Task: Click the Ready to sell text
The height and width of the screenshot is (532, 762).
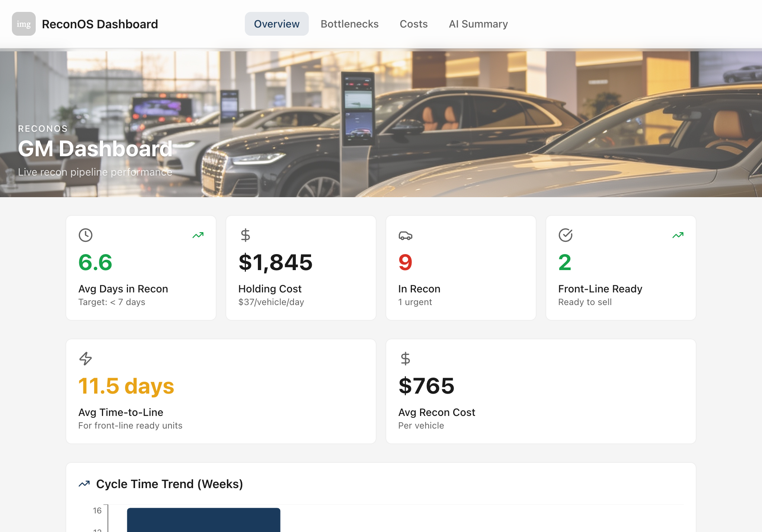Action: [x=585, y=302]
